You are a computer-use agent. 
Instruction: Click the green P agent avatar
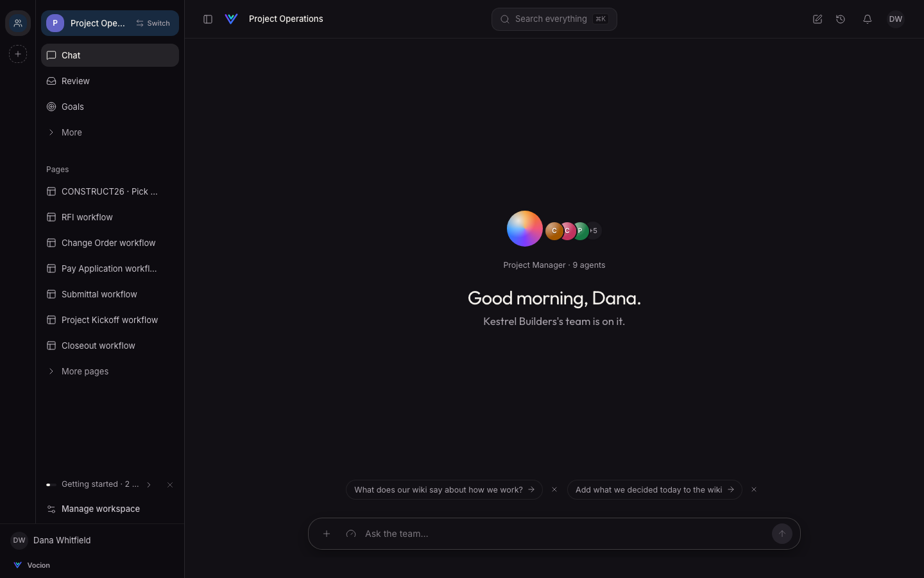pos(580,231)
